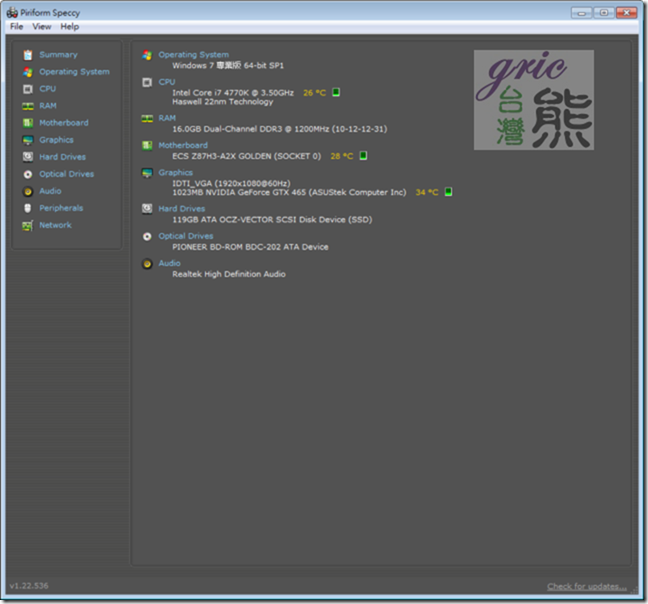Click the Peripherals mouse icon in sidebar
The width and height of the screenshot is (648, 604).
[x=28, y=208]
